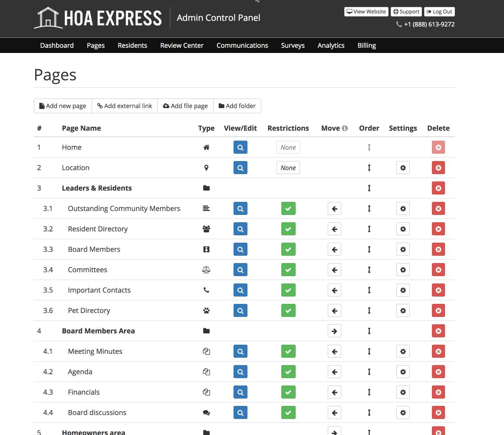Open None restrictions for Home
Viewport: 504px width, 435px height.
288,147
